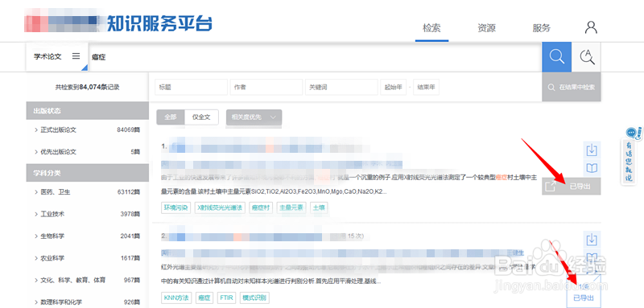Click the 63112篇 count text
The width and height of the screenshot is (644, 308).
click(x=129, y=192)
